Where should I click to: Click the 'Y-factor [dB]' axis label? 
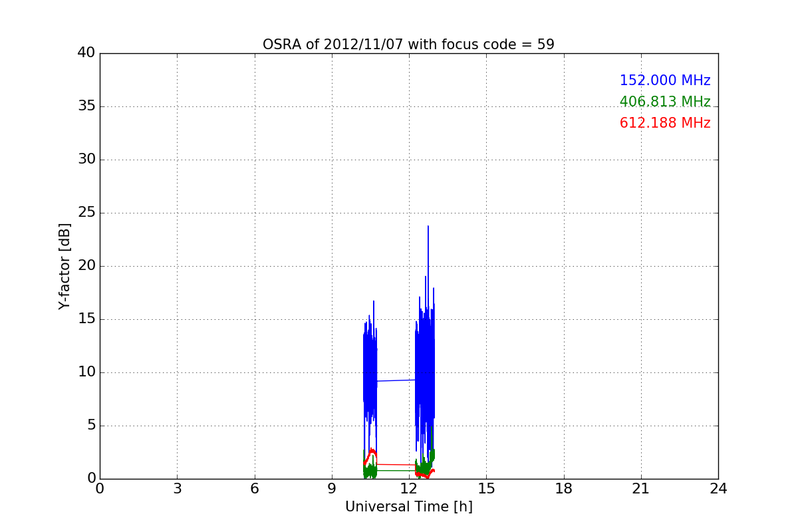(x=65, y=266)
